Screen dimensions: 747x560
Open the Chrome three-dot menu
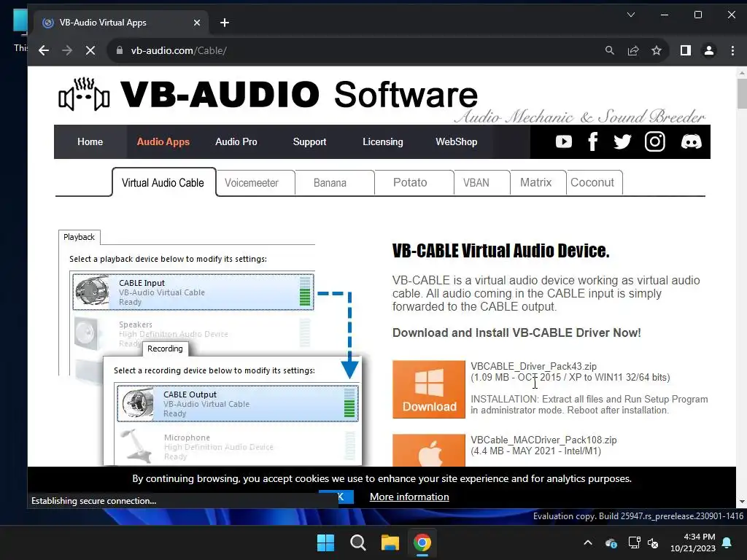pyautogui.click(x=732, y=50)
